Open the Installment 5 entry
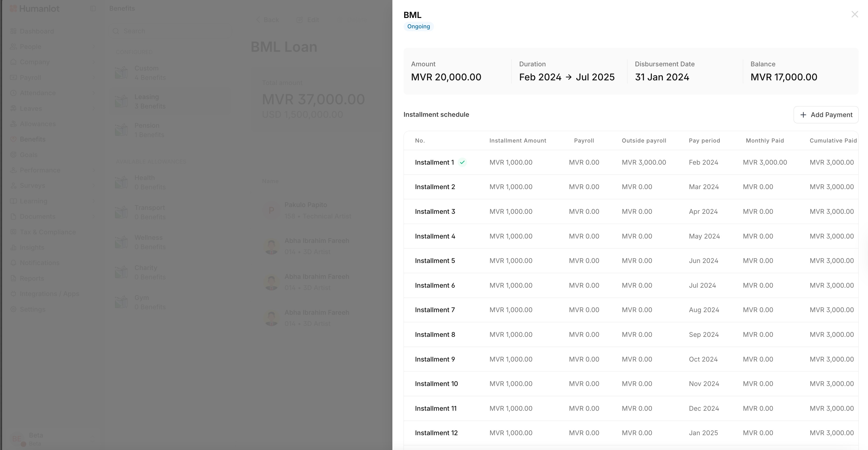Screen dimensions: 868x450 (435, 261)
